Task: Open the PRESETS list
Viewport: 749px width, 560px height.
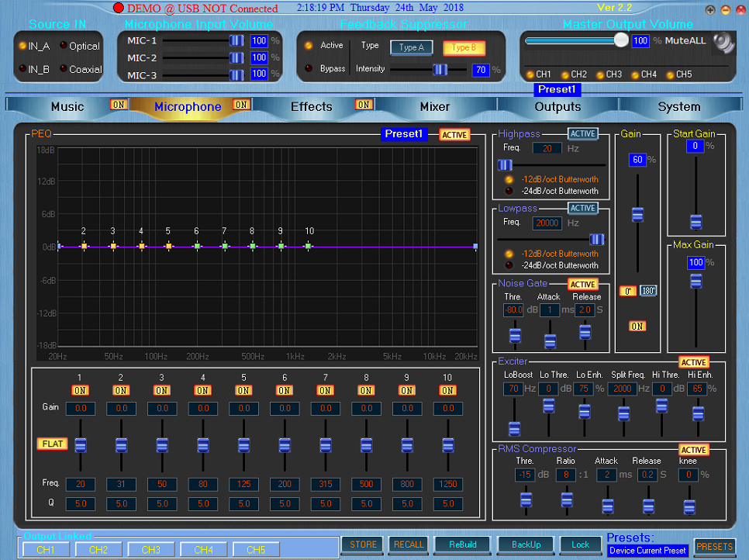Action: [x=715, y=547]
